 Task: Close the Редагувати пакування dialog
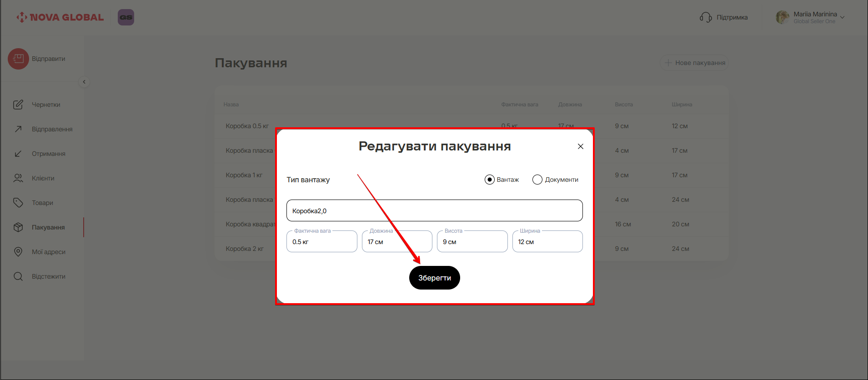click(x=580, y=146)
